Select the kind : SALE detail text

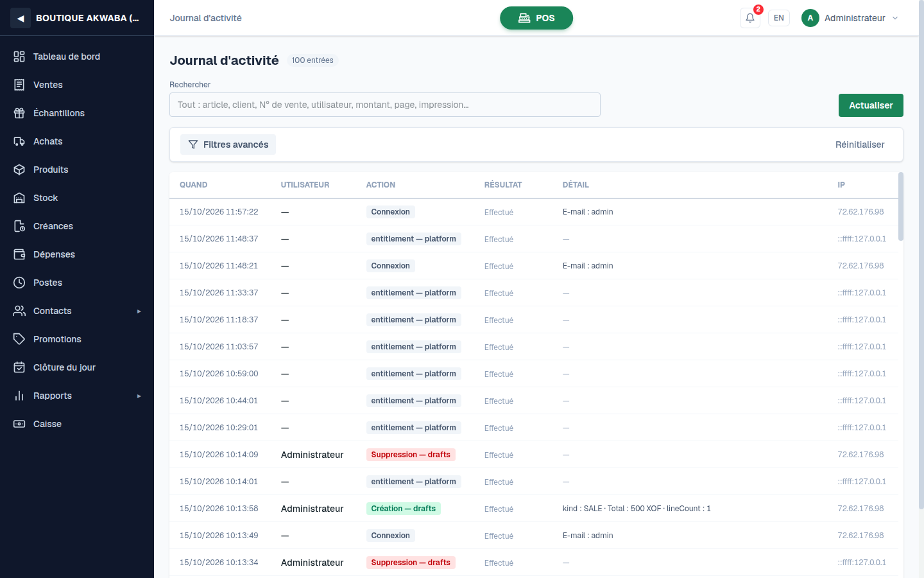point(637,509)
